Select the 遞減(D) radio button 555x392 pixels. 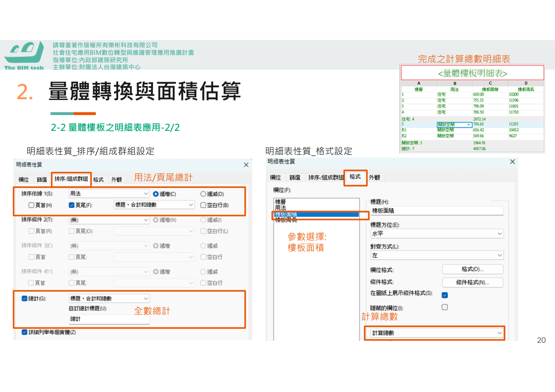pos(203,194)
